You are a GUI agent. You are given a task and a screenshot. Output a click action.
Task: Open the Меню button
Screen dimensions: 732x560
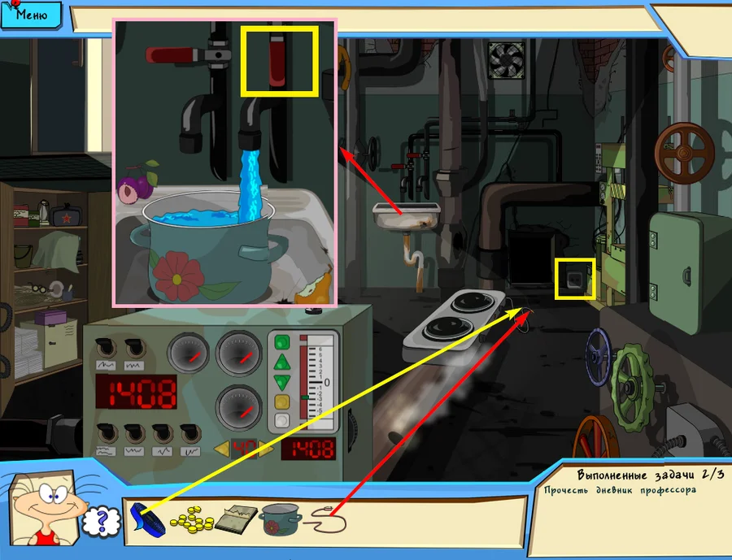(31, 14)
